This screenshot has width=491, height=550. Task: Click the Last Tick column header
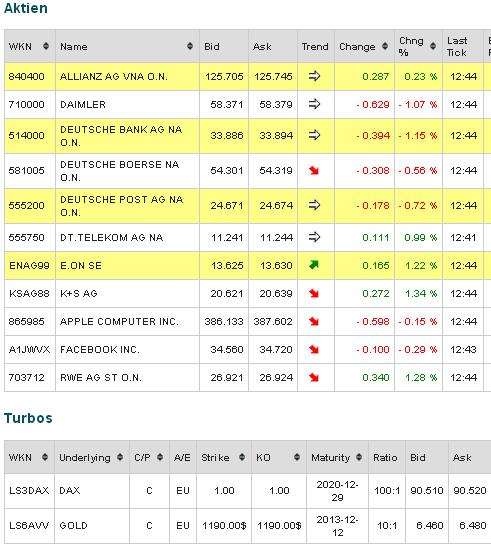pyautogui.click(x=457, y=47)
